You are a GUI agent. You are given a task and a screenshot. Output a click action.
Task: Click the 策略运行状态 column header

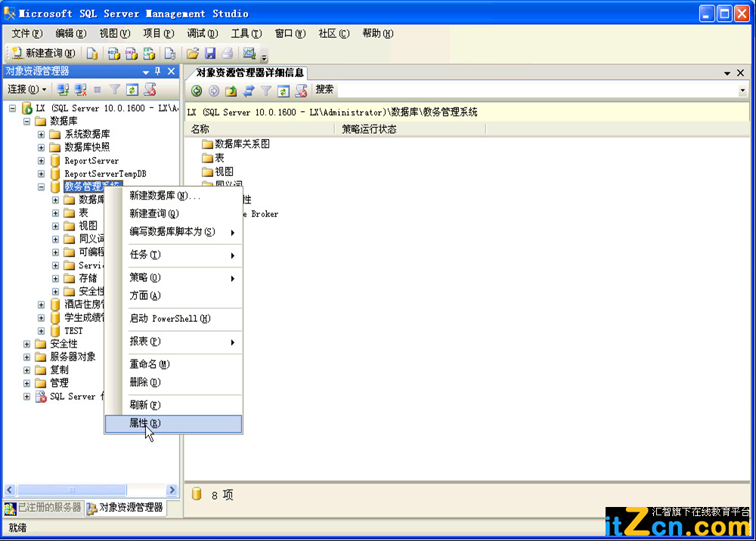[410, 129]
